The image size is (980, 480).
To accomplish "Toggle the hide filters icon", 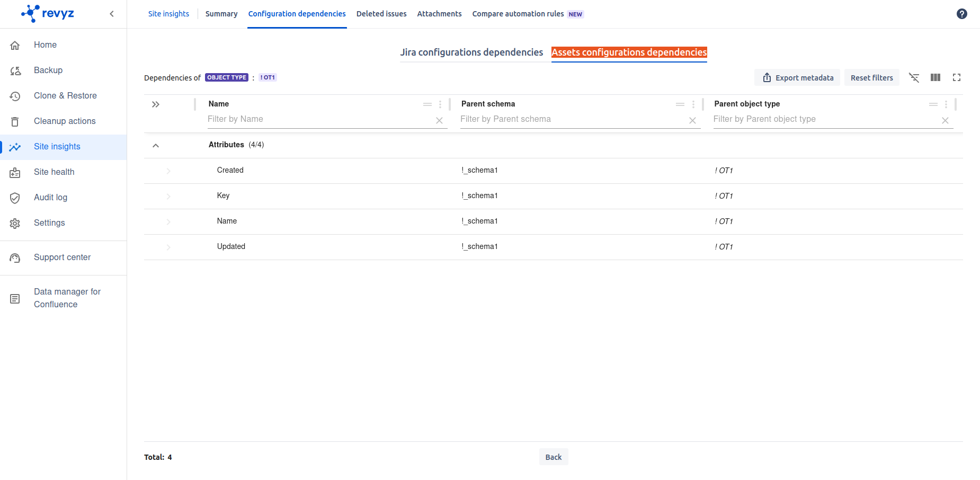I will (914, 78).
